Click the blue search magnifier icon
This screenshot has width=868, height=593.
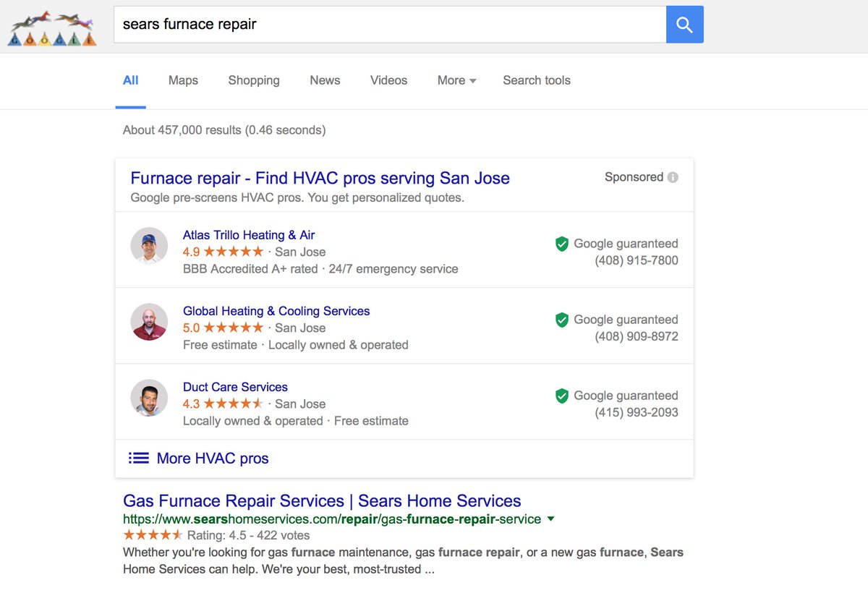(684, 24)
